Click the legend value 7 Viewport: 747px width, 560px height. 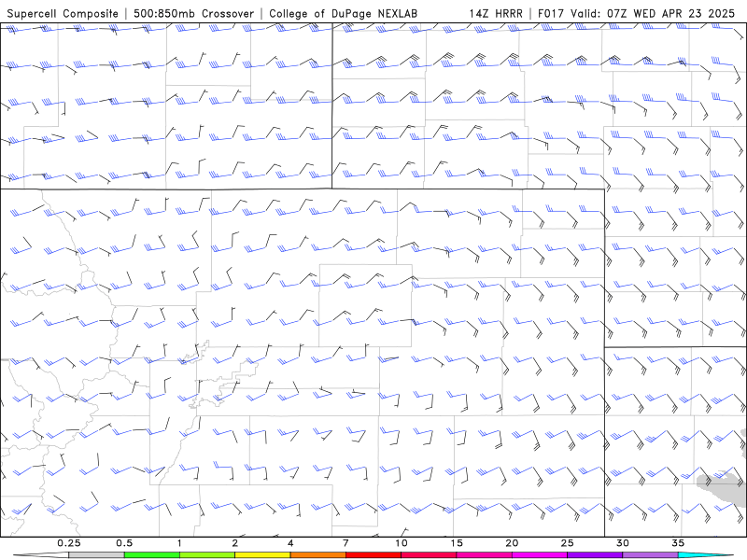click(345, 543)
